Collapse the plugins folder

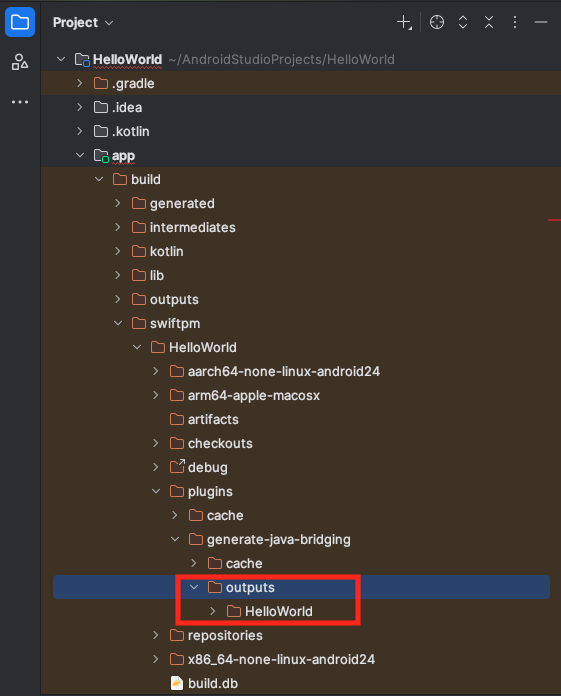coord(156,491)
